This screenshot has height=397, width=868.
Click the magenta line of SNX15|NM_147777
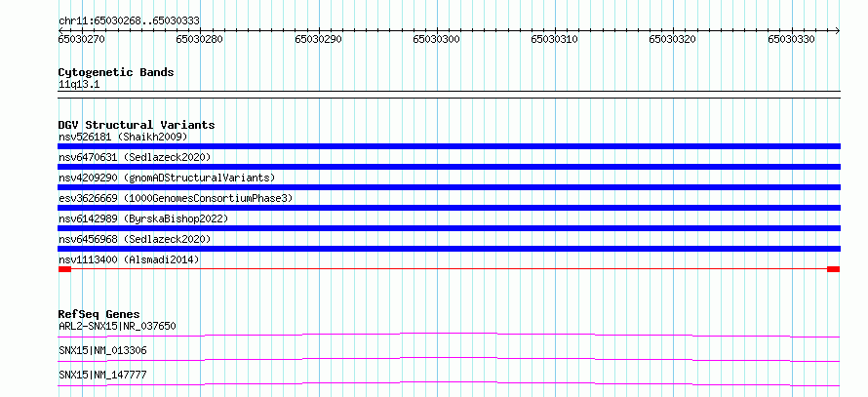449,383
